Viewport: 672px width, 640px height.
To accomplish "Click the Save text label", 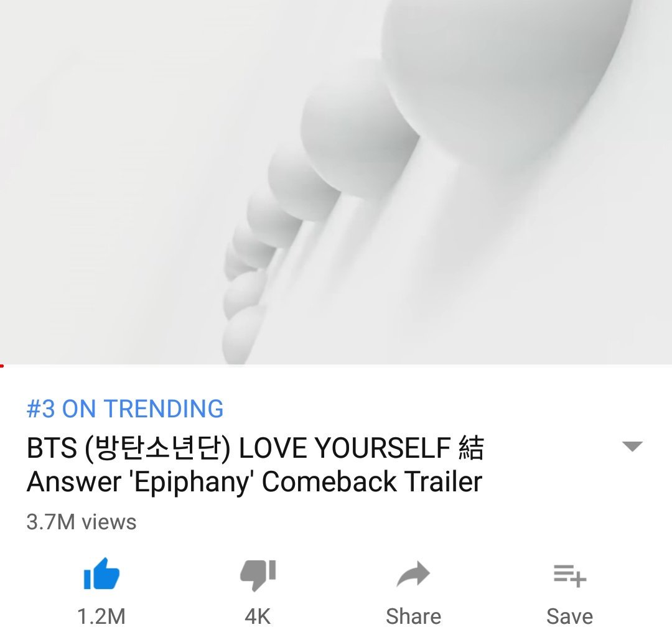I will click(569, 616).
